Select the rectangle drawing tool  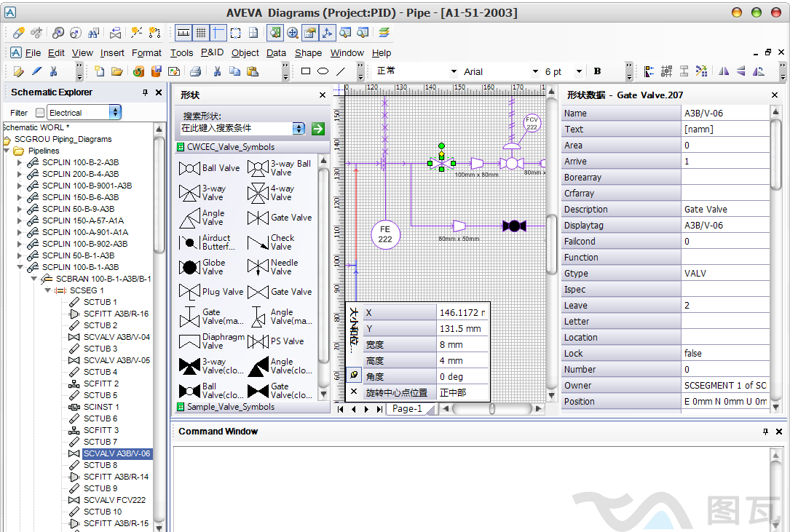point(305,71)
